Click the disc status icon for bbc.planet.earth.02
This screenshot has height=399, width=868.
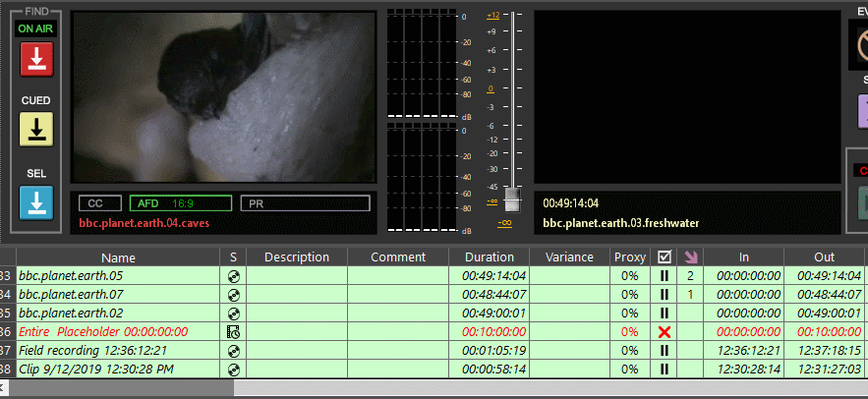(233, 313)
